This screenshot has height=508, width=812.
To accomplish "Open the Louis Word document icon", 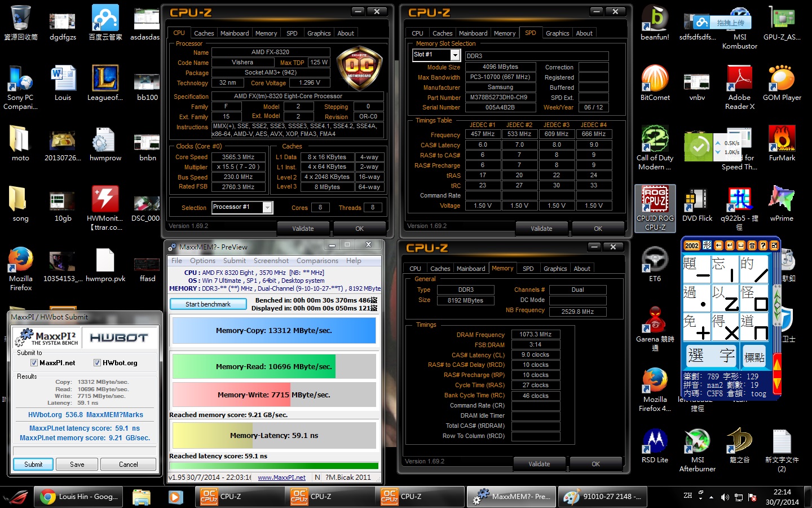I will click(x=63, y=83).
